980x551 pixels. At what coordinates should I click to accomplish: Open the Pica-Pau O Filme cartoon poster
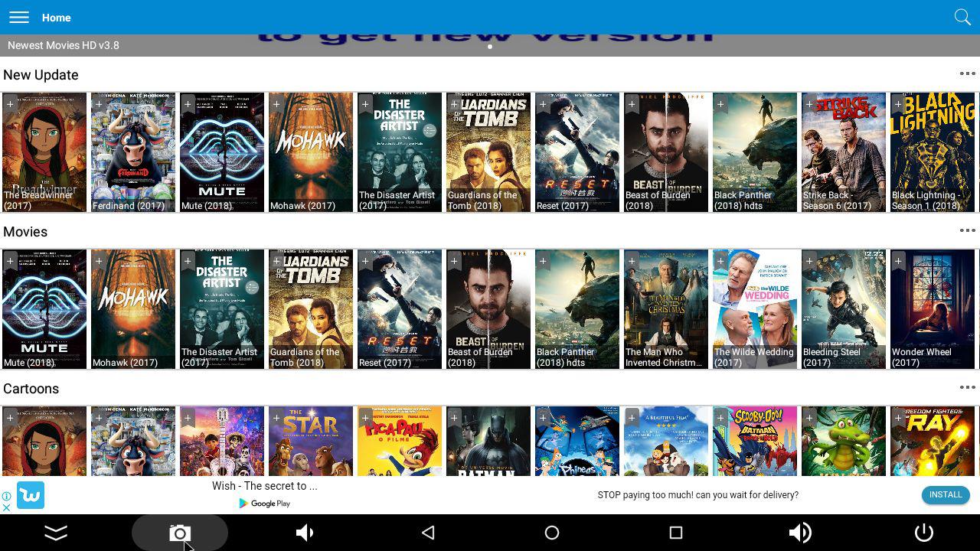tap(400, 442)
